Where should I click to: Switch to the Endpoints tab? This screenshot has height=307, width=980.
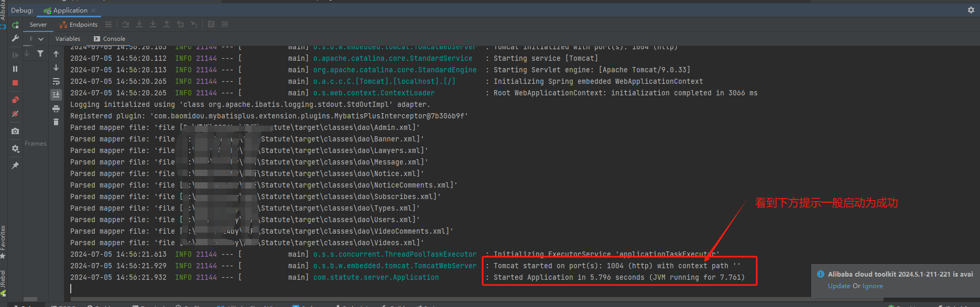coord(79,25)
